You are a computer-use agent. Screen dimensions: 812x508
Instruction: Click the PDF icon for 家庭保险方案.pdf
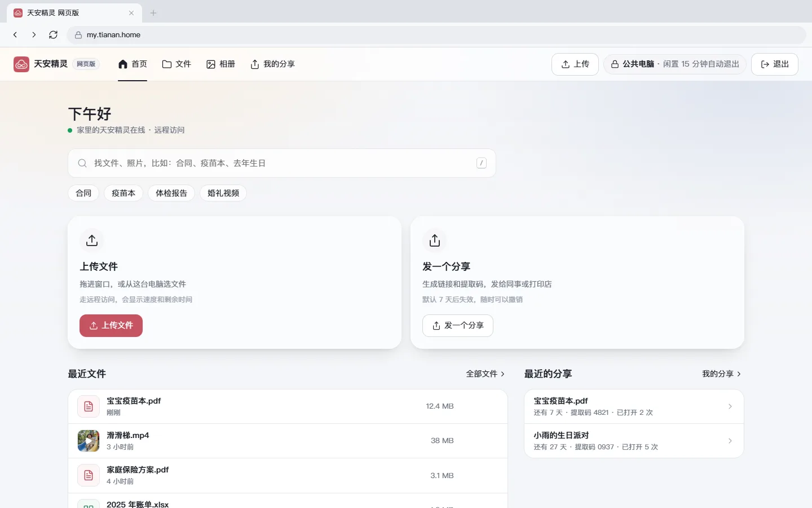click(89, 475)
